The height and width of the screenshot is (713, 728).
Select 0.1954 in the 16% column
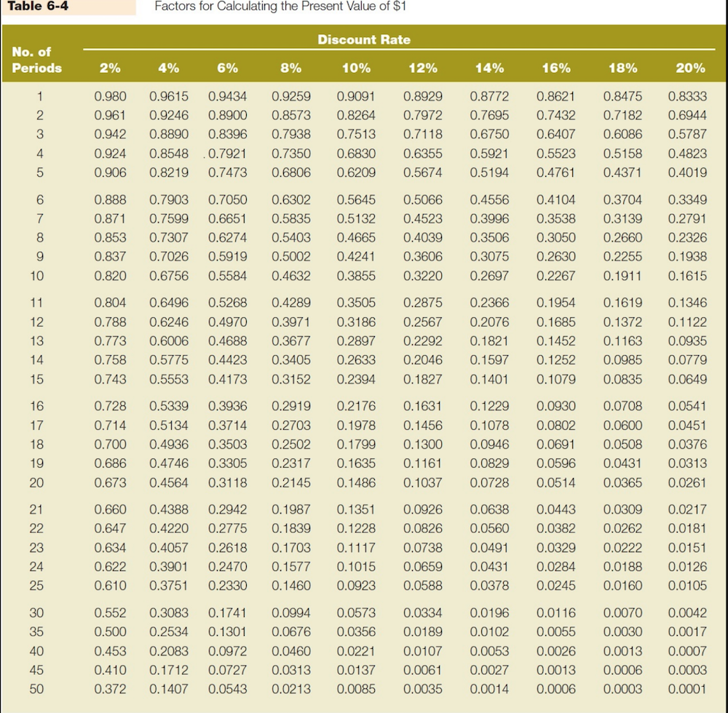coord(556,303)
